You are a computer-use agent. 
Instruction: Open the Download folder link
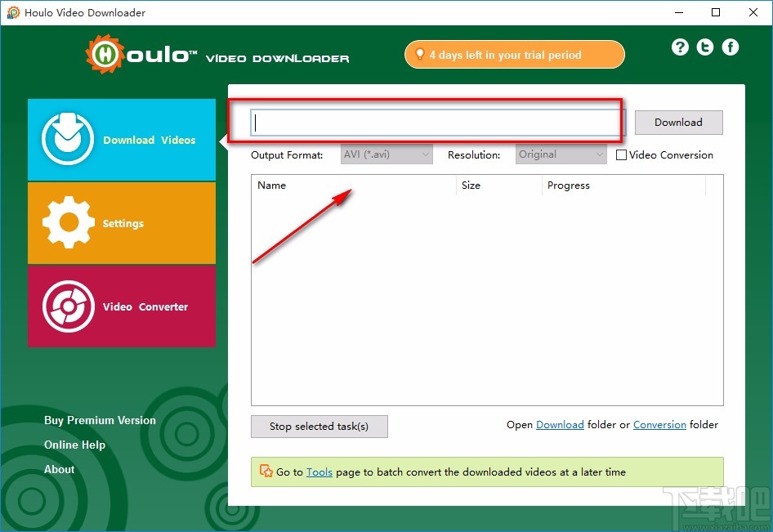point(560,424)
